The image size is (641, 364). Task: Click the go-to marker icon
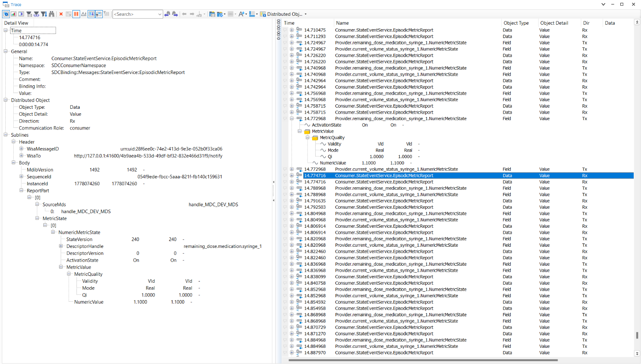199,14
